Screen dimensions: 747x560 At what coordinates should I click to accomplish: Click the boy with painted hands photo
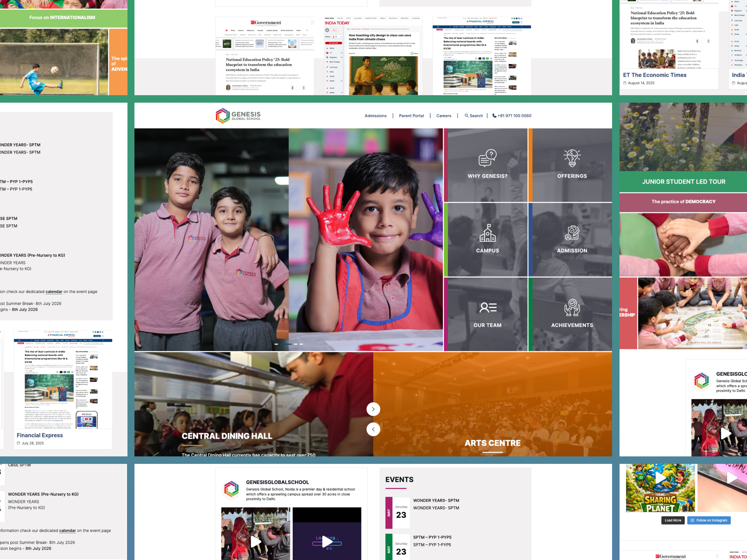(366, 240)
